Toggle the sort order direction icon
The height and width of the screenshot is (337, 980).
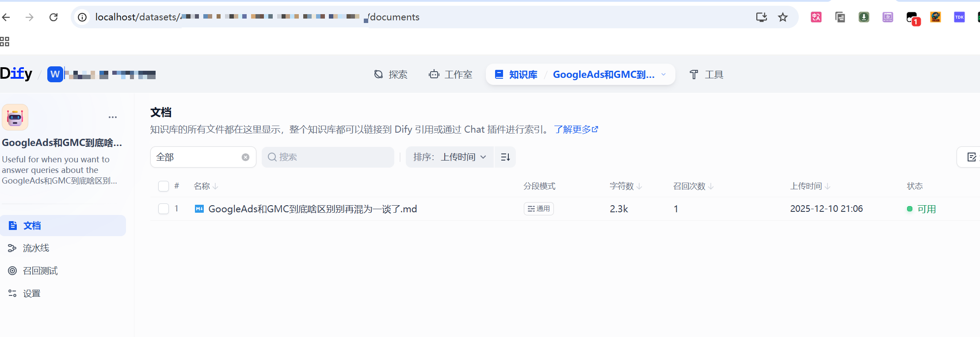(505, 157)
